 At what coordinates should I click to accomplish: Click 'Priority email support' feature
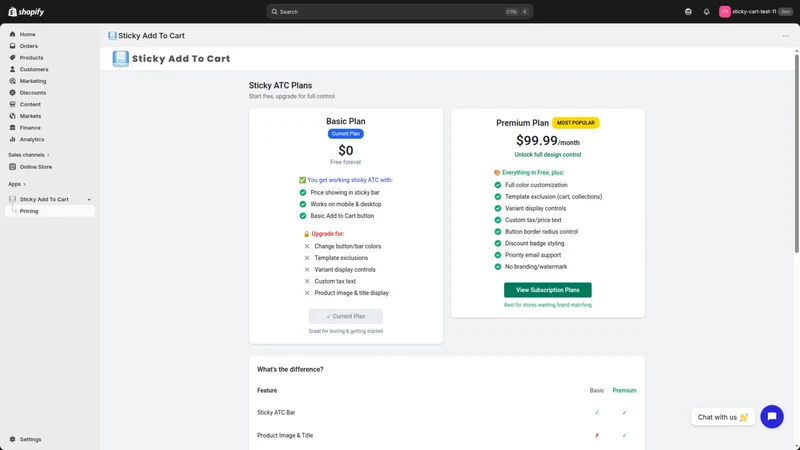coord(533,255)
